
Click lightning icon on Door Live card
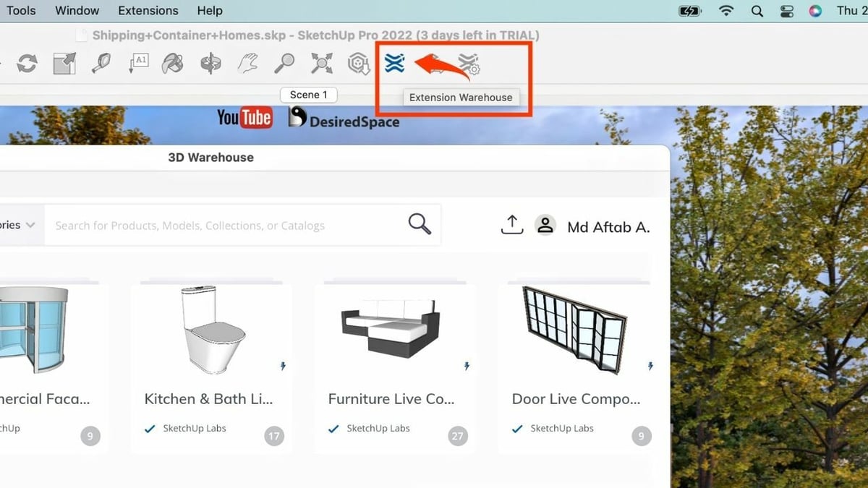pyautogui.click(x=650, y=367)
